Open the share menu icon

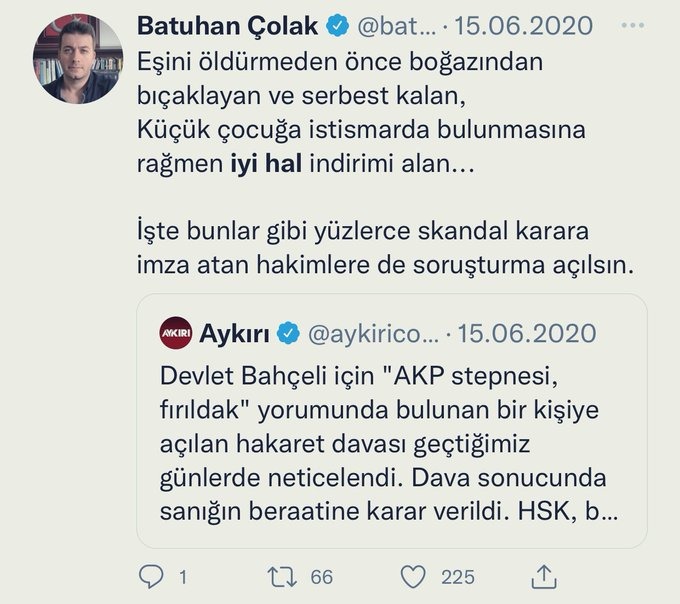tap(543, 576)
